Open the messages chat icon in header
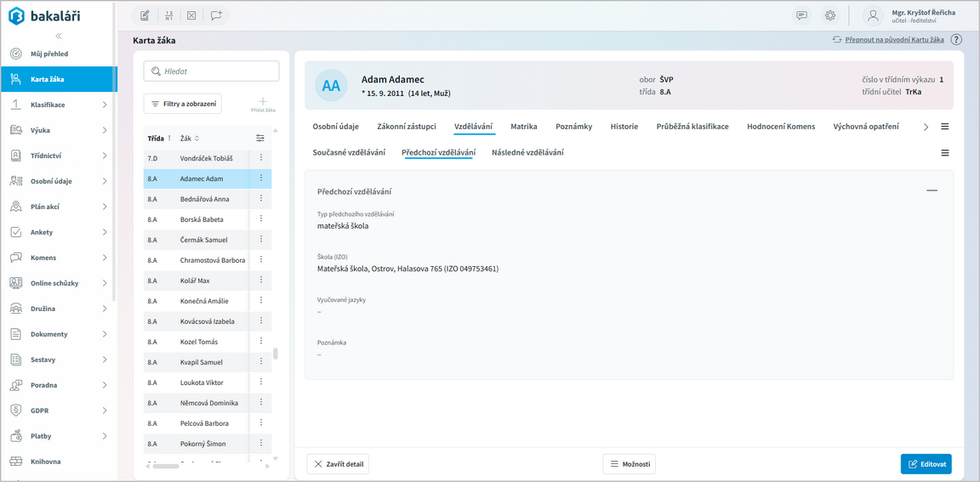Screen dimensions: 980x482 tap(801, 15)
